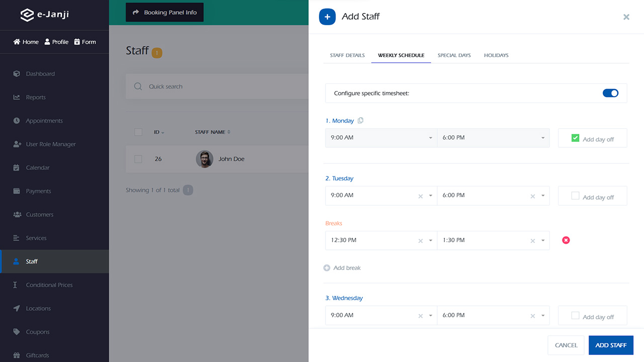Copy Monday schedule using copy icon
Viewport: 644px width, 362px height.
click(x=360, y=121)
